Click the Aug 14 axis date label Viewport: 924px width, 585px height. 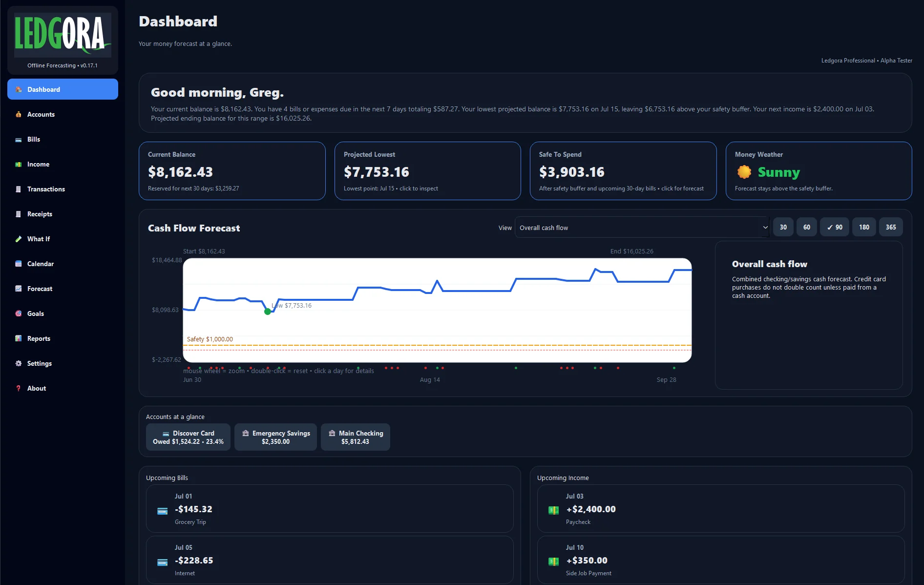tap(430, 380)
